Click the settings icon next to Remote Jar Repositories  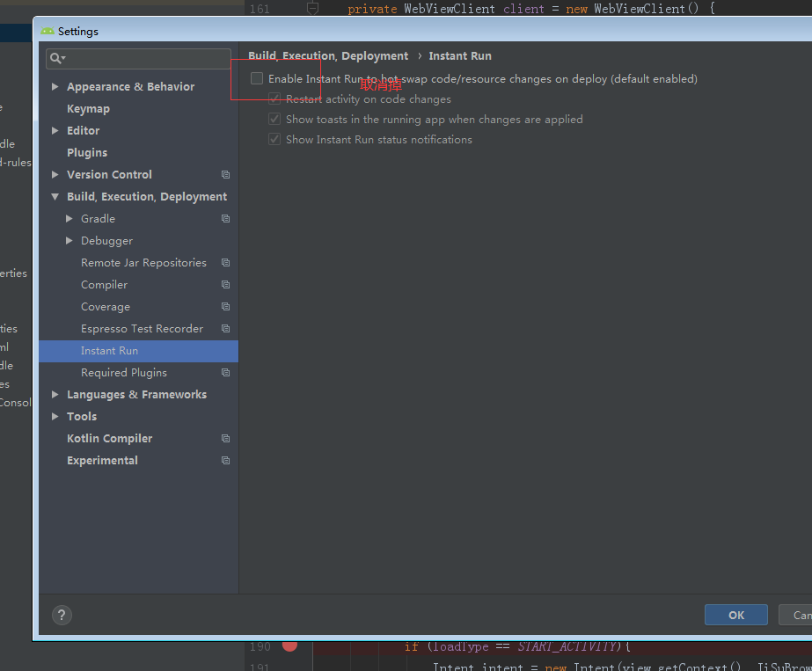pyautogui.click(x=225, y=262)
